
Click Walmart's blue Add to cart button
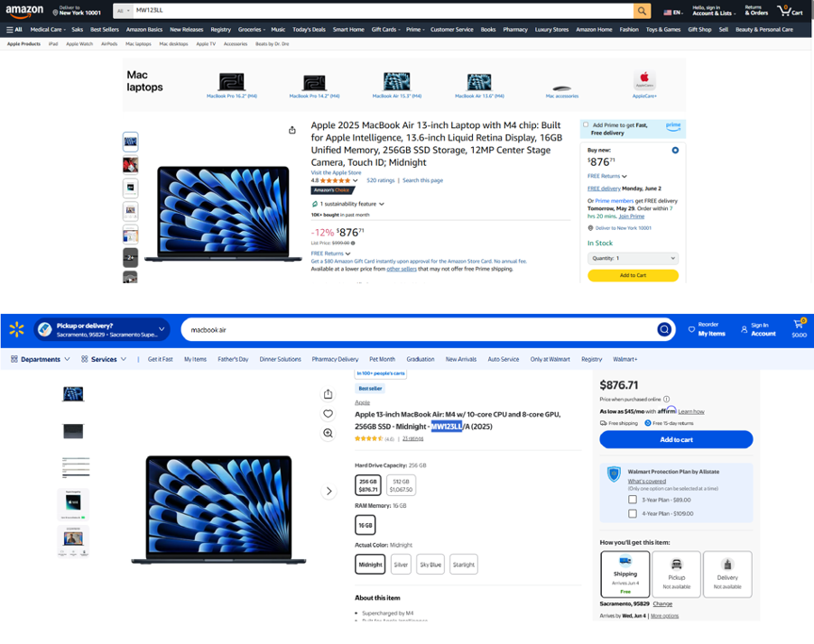tap(676, 439)
